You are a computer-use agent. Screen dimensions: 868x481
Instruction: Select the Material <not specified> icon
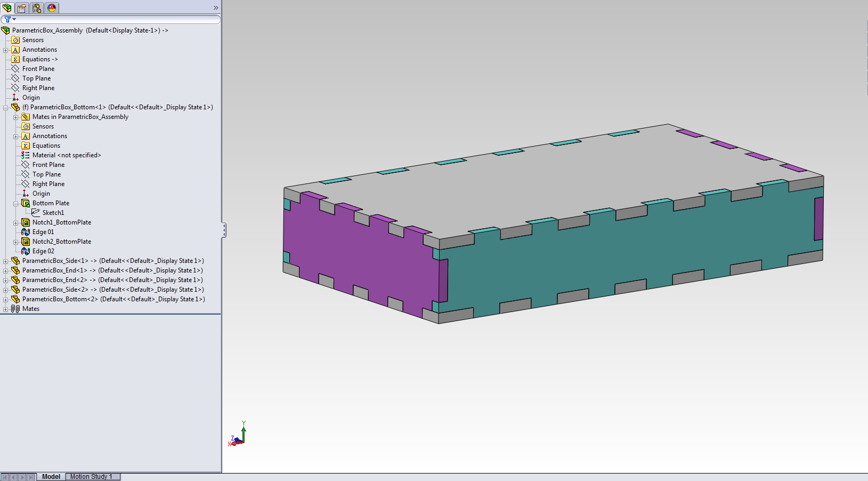26,155
